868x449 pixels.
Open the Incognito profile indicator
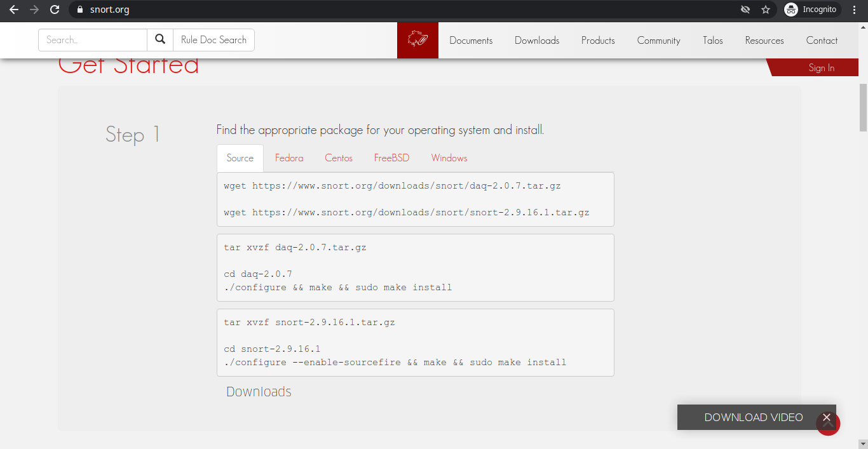click(x=813, y=10)
